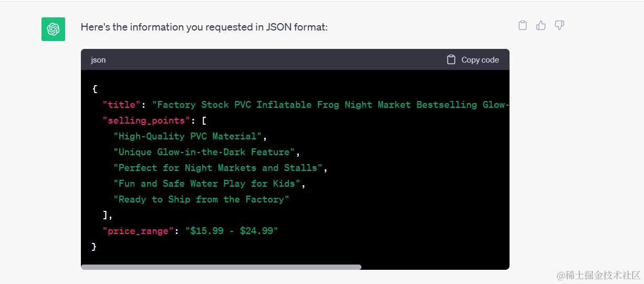Give the response a thumbs down
The height and width of the screenshot is (284, 644).
(x=559, y=25)
